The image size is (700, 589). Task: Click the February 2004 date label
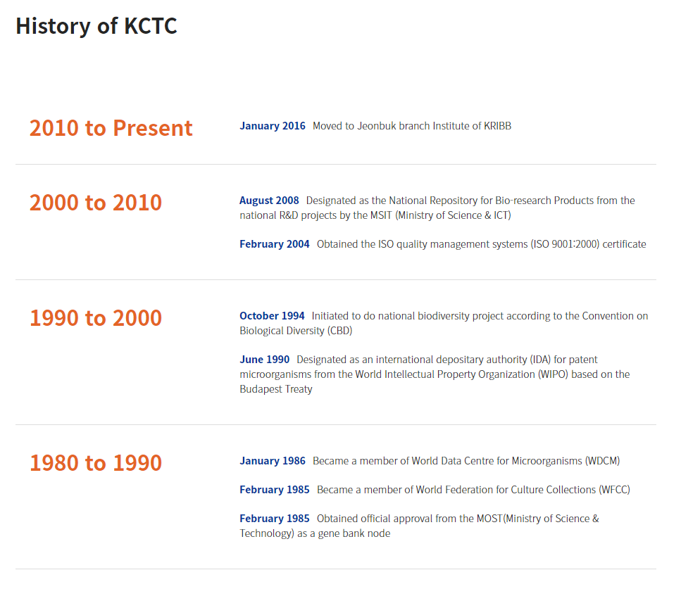pyautogui.click(x=274, y=244)
